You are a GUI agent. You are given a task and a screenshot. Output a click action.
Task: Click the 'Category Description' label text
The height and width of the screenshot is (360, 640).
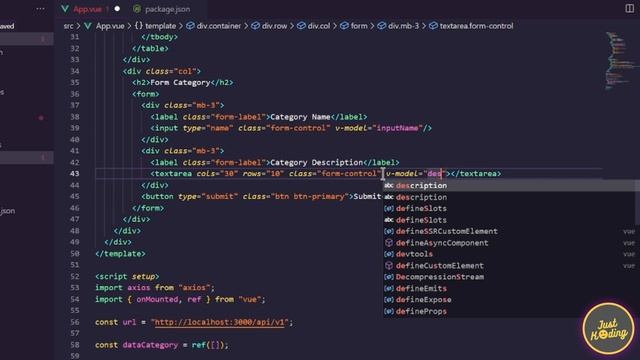(316, 162)
